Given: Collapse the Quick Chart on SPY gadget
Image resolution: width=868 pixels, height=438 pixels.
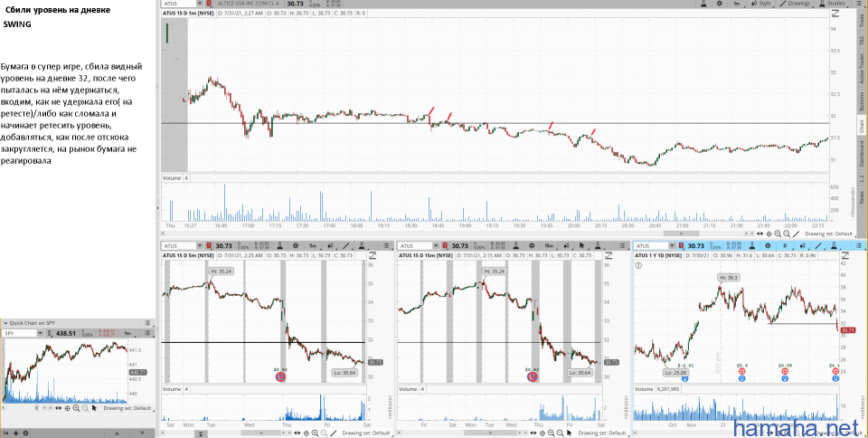Looking at the screenshot, I should (x=5, y=323).
